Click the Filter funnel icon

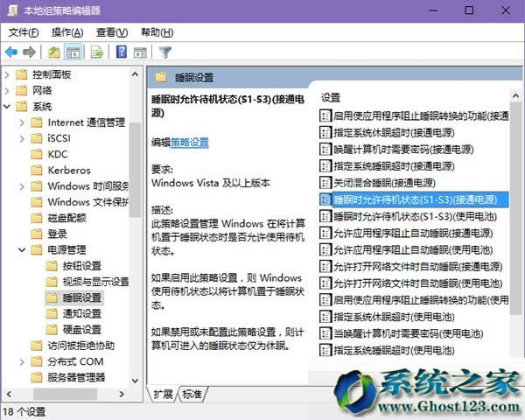(x=165, y=52)
